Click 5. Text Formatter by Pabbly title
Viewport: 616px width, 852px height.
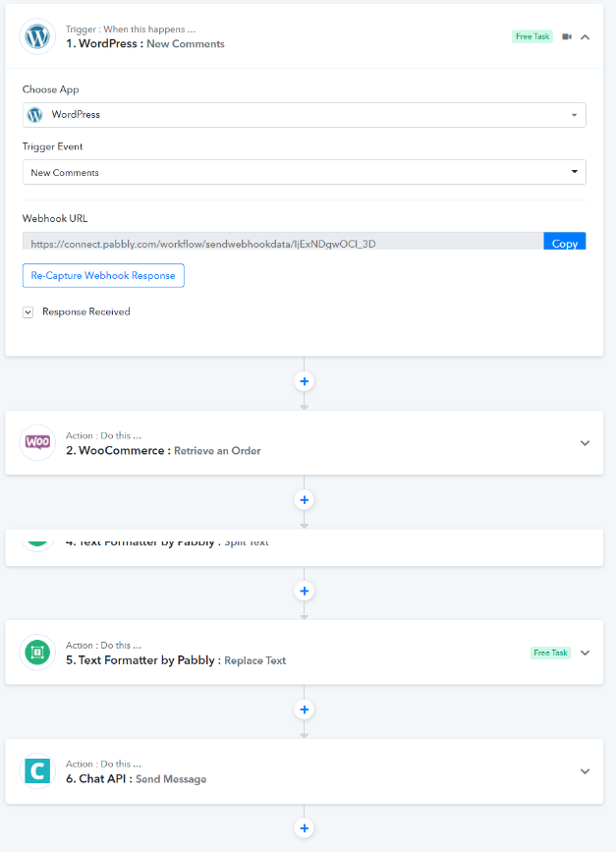click(x=176, y=660)
